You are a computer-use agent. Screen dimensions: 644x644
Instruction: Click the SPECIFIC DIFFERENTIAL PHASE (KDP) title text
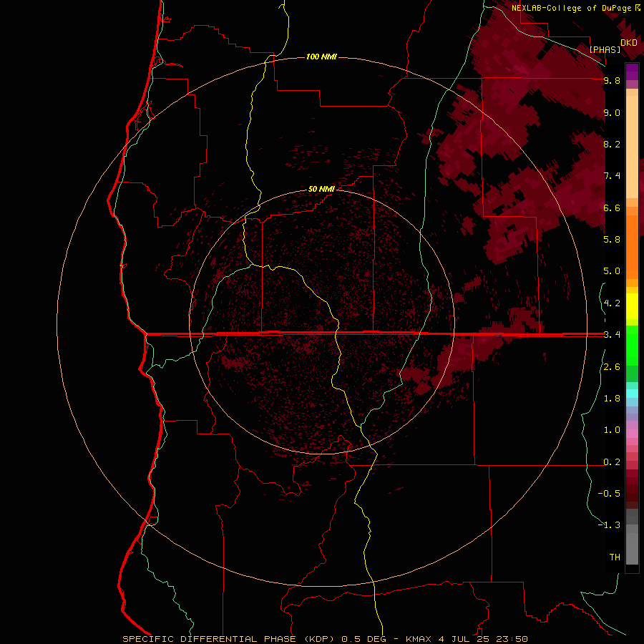point(228,639)
